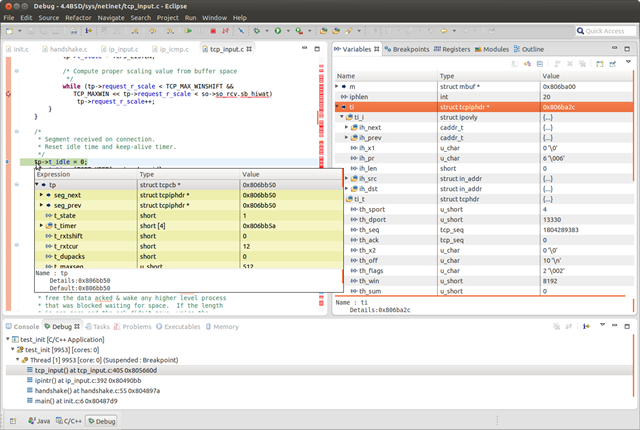Minimize the Variables view panel
The height and width of the screenshot is (430, 640).
point(614,48)
